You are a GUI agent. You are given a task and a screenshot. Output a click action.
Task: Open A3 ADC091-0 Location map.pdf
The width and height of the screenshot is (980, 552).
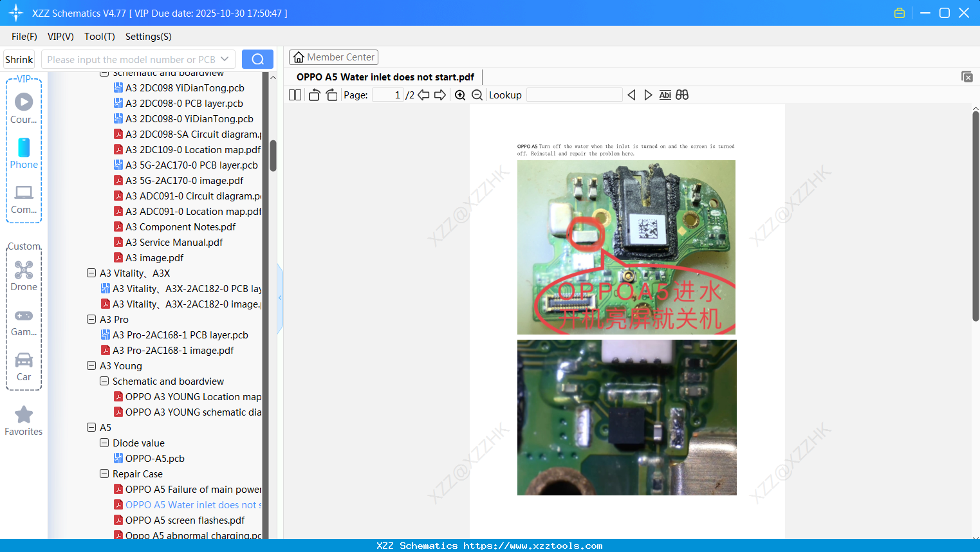(187, 211)
